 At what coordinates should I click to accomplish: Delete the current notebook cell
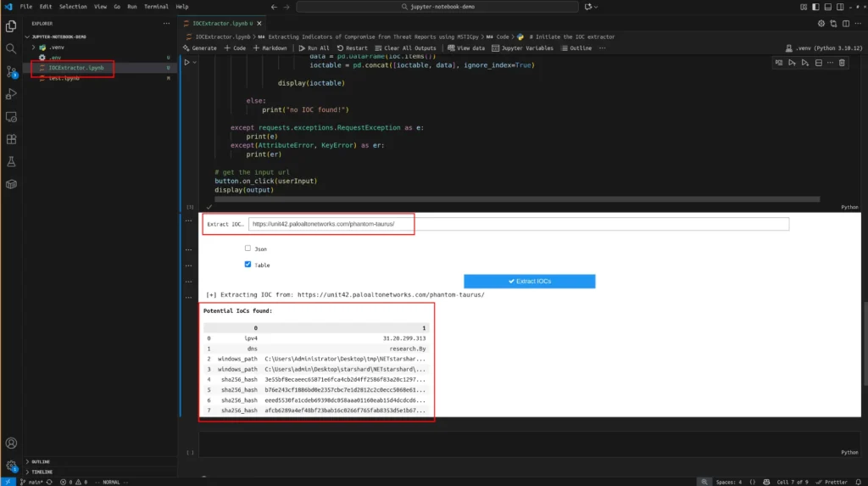[842, 63]
